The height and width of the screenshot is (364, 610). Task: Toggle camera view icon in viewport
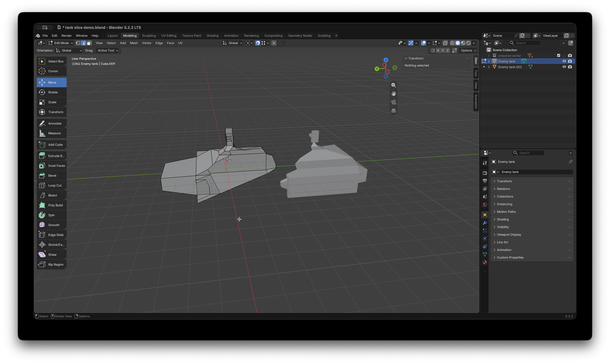pos(393,102)
